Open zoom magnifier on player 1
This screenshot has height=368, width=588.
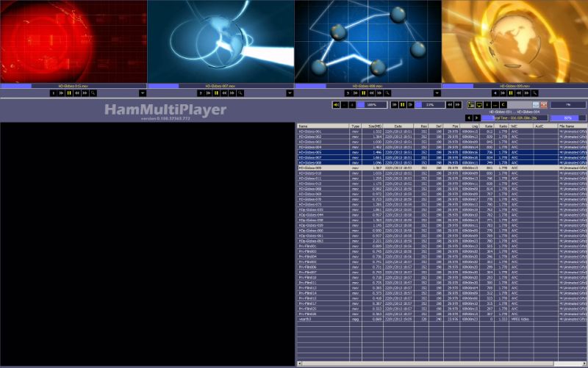pyautogui.click(x=93, y=93)
